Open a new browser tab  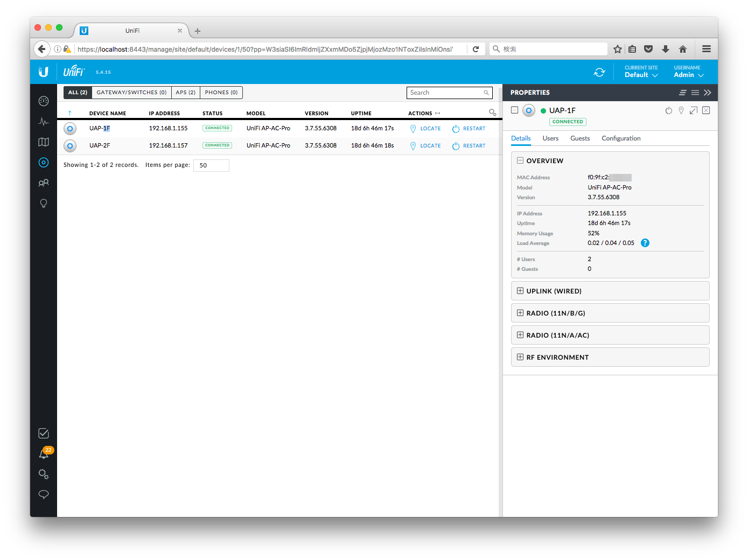click(x=198, y=31)
